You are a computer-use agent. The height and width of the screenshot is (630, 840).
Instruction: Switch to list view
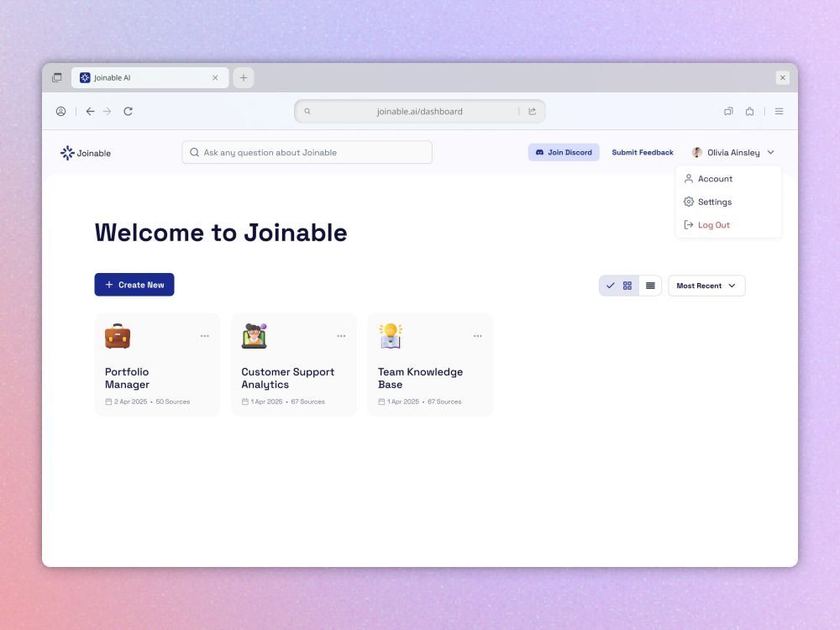[650, 286]
